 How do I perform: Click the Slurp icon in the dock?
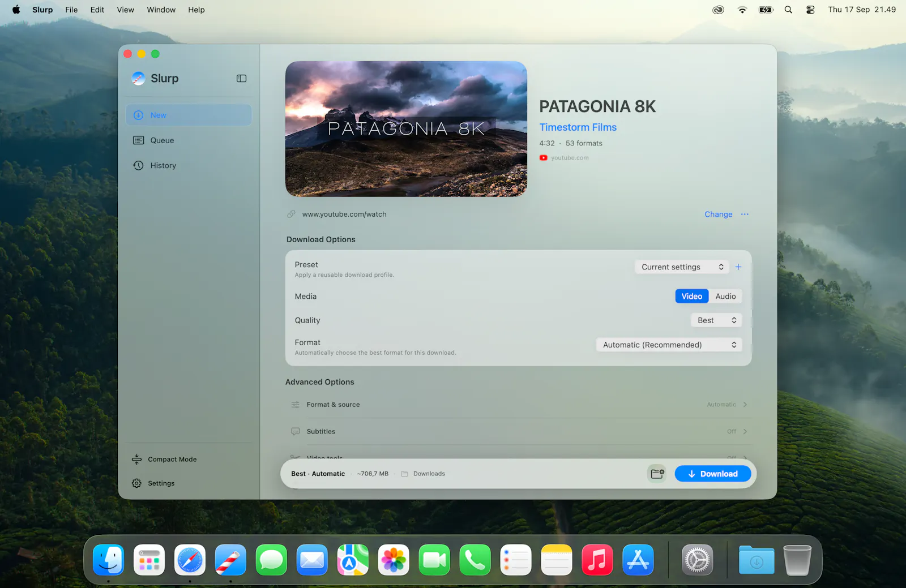230,560
